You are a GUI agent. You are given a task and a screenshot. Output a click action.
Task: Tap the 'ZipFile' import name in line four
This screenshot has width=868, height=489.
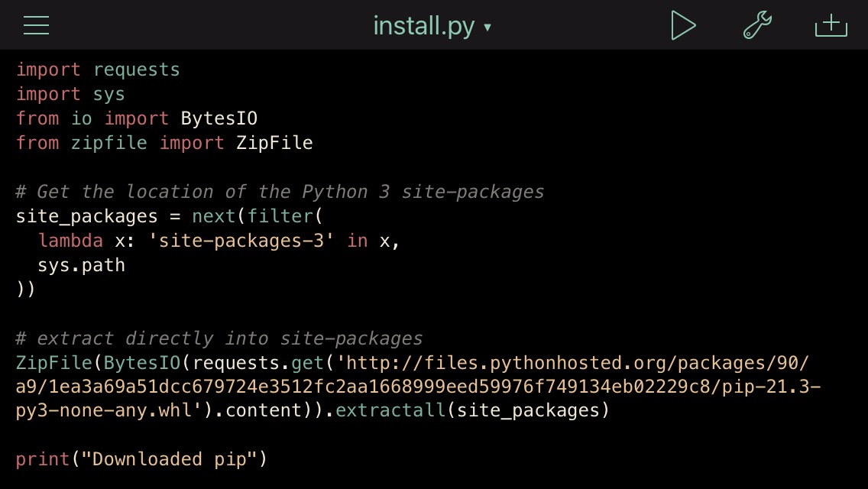pyautogui.click(x=274, y=143)
